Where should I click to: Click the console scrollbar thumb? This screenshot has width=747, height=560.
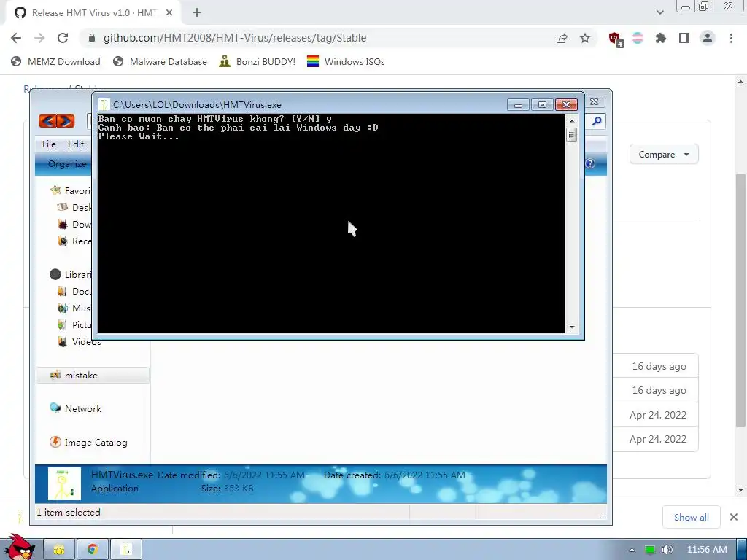[x=572, y=135]
